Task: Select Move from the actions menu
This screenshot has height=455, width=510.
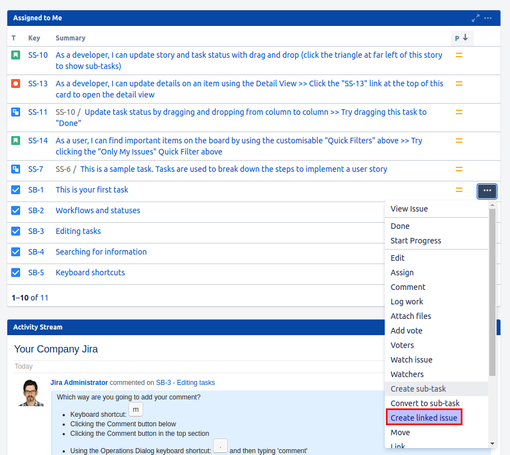Action: pyautogui.click(x=400, y=432)
